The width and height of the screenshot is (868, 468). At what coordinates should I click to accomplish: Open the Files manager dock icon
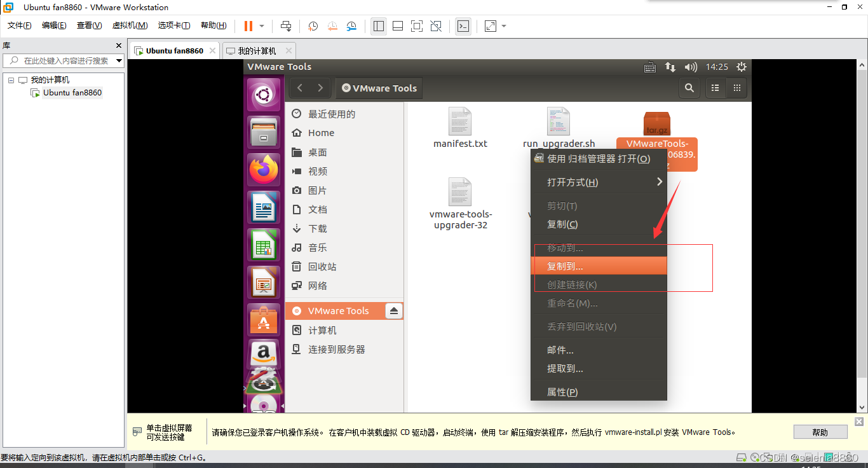264,132
